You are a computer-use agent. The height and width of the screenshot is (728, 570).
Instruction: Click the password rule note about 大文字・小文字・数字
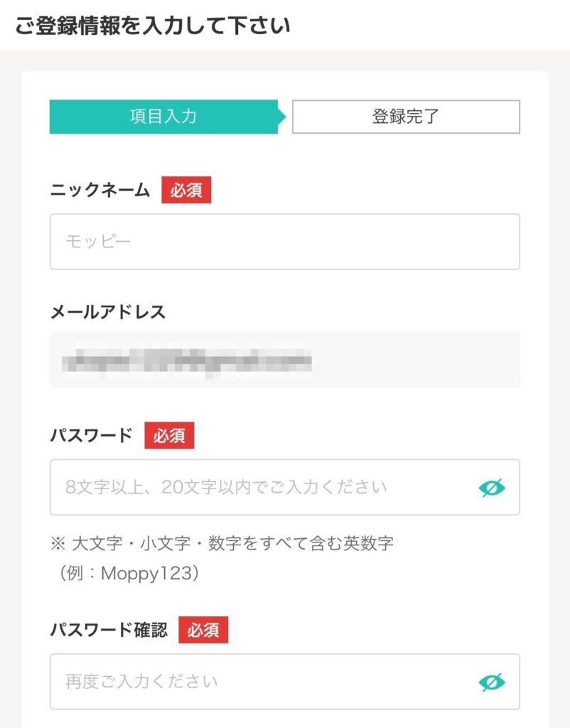[232, 545]
